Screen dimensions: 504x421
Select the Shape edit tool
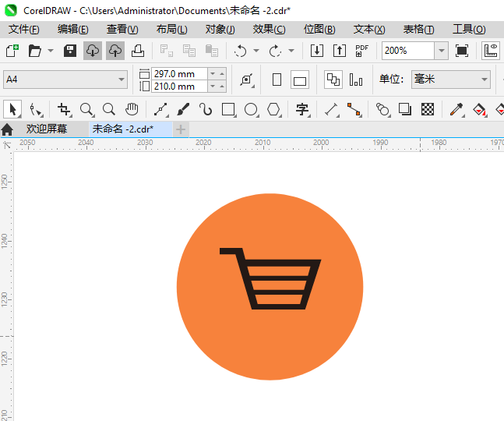[36, 109]
